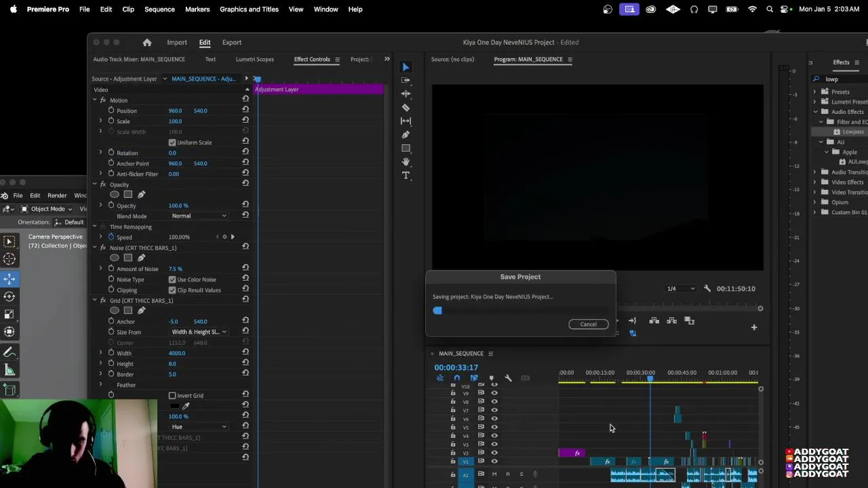The image size is (868, 488).
Task: Enable Invert Grid checkbox
Action: 172,396
